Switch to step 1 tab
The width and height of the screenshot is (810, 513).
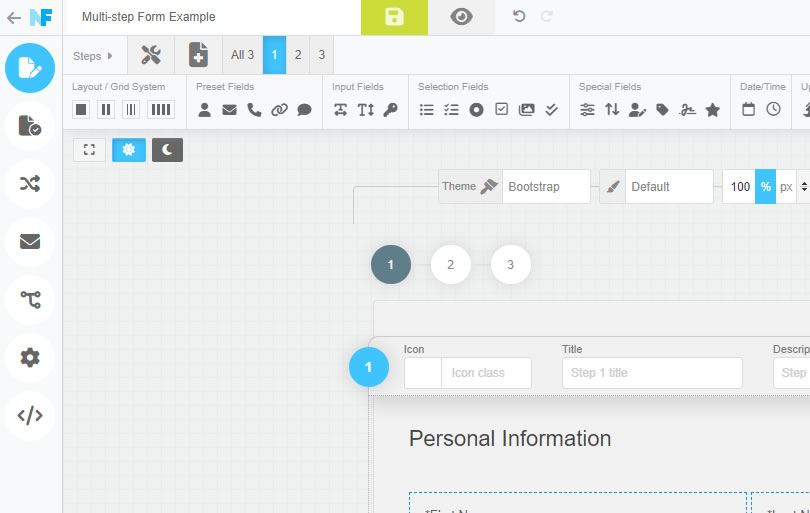click(274, 55)
